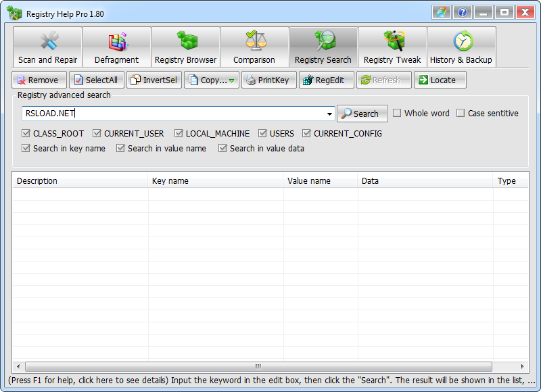Launch RegEdit from the toolbar

tap(327, 80)
